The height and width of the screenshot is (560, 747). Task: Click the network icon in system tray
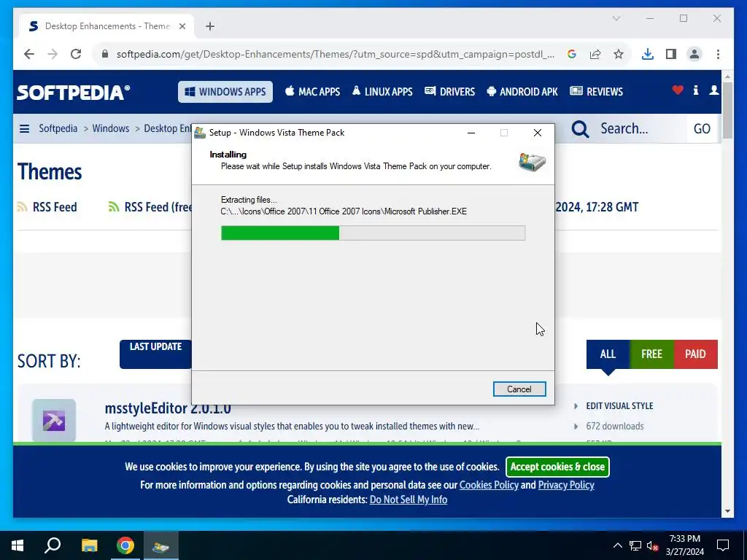click(x=635, y=545)
